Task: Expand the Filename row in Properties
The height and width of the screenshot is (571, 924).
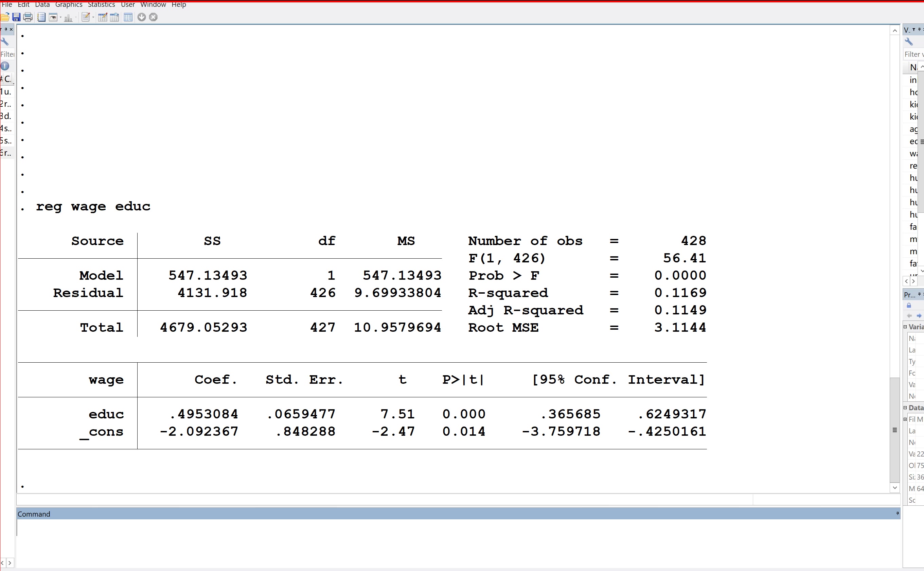Action: [905, 419]
